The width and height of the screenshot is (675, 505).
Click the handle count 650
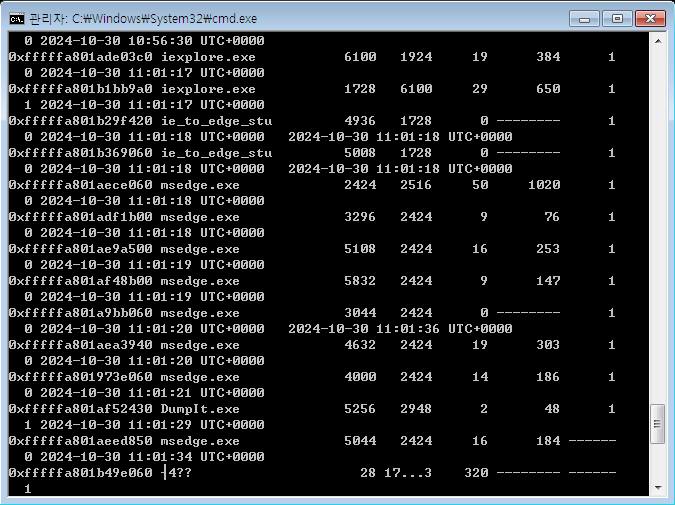tap(548, 89)
